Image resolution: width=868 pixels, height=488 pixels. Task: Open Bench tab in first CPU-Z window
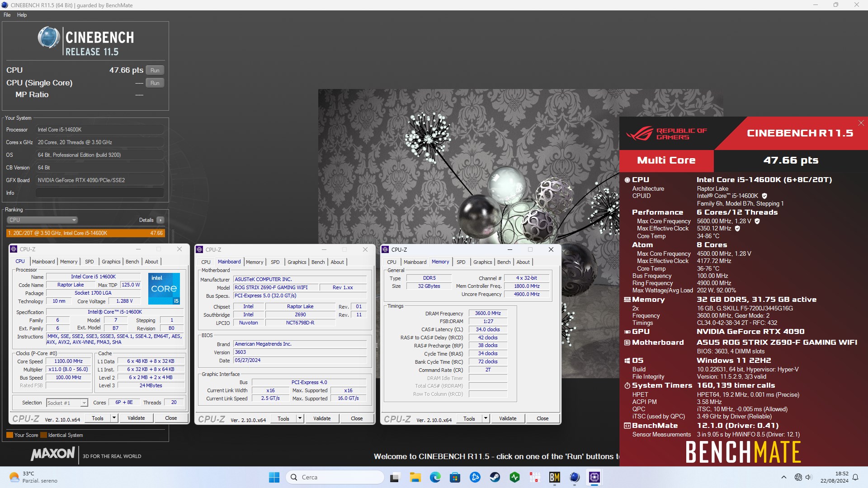pyautogui.click(x=132, y=262)
